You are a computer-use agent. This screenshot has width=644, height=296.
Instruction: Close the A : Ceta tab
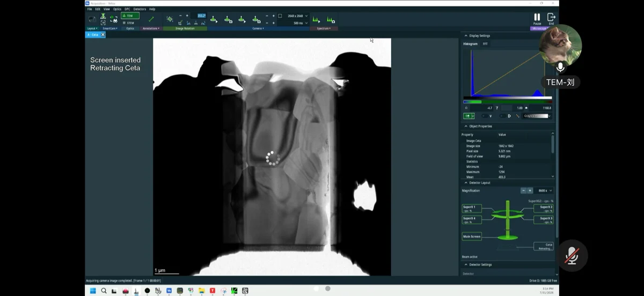point(103,34)
